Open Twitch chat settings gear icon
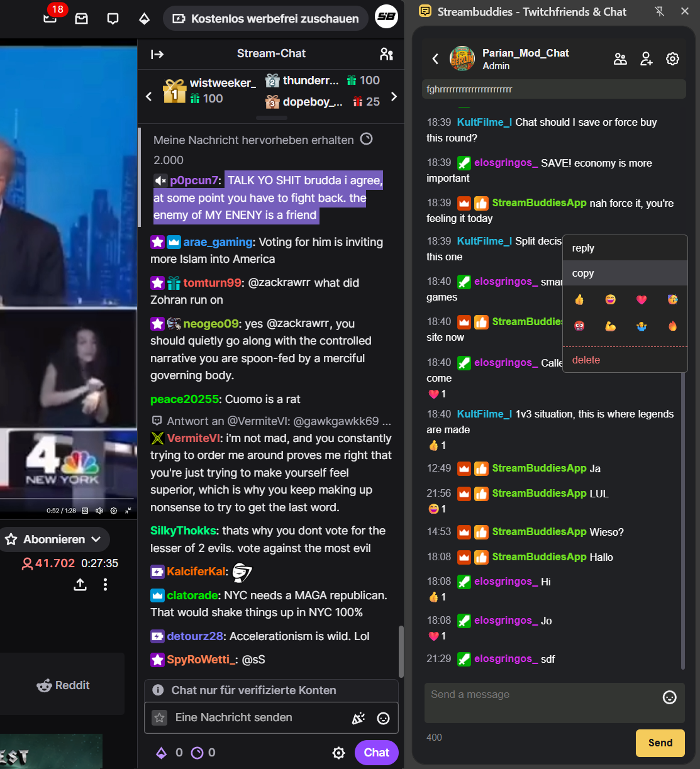The image size is (700, 769). (338, 753)
